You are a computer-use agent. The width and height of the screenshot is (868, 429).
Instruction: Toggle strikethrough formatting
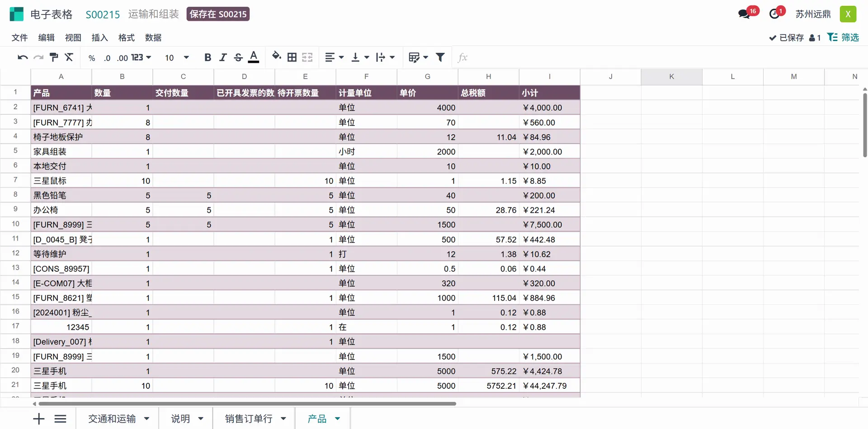[x=238, y=57]
